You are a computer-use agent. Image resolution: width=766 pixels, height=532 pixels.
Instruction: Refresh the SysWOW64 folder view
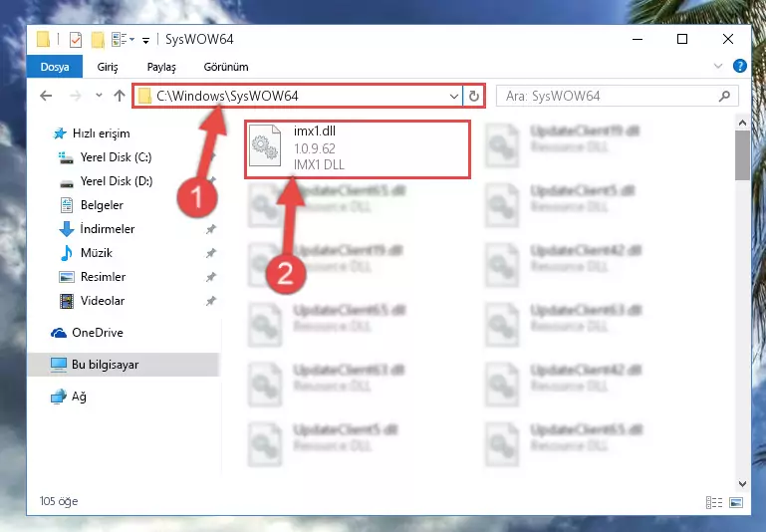point(473,96)
